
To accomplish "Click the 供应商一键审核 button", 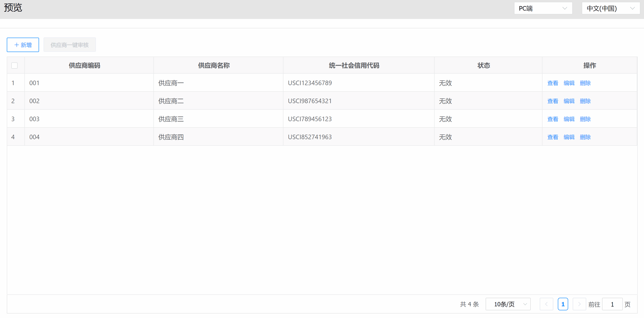I will pyautogui.click(x=69, y=45).
